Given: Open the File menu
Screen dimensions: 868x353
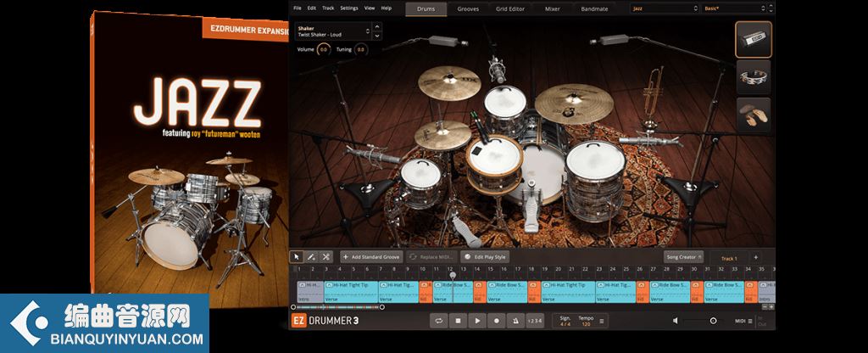Looking at the screenshot, I should coord(298,8).
